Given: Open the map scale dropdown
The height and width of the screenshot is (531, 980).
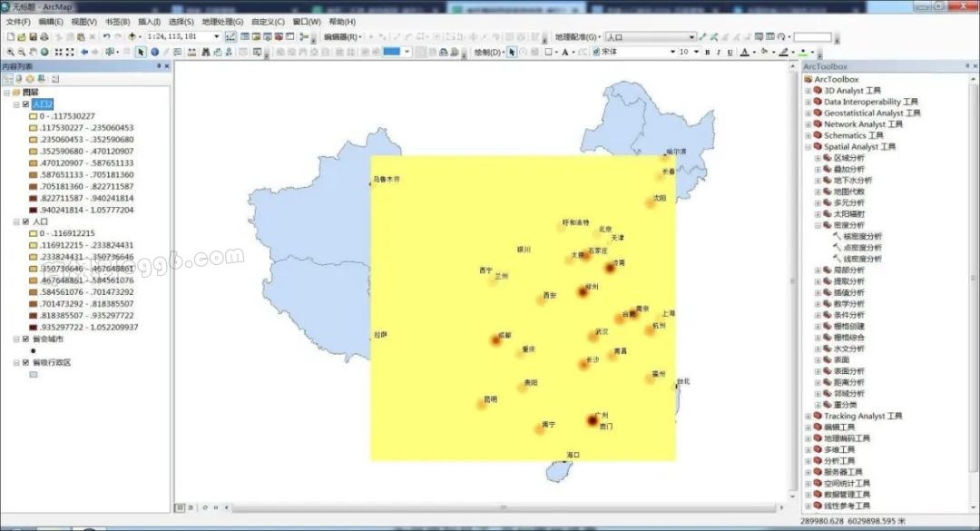Looking at the screenshot, I should pyautogui.click(x=216, y=37).
